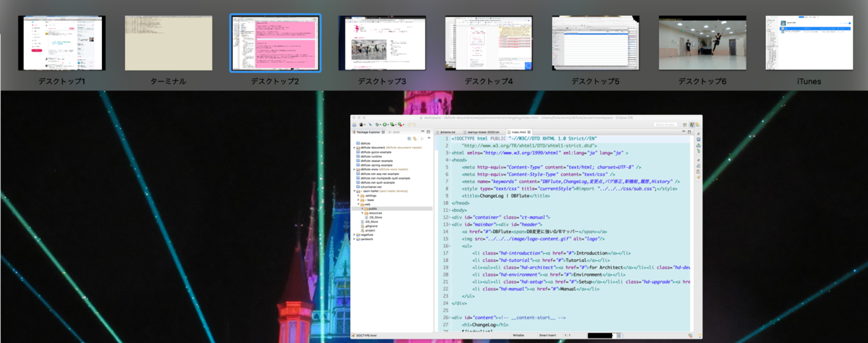Viewport: 868px width, 343px height.
Task: Click the Introduction link text on line 17
Action: [591, 253]
